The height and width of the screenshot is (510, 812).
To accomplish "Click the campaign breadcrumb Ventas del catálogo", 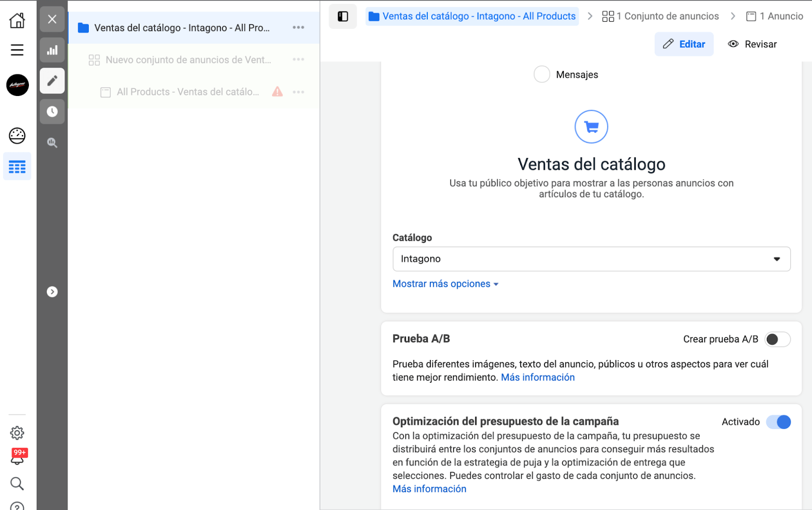I will click(x=472, y=16).
